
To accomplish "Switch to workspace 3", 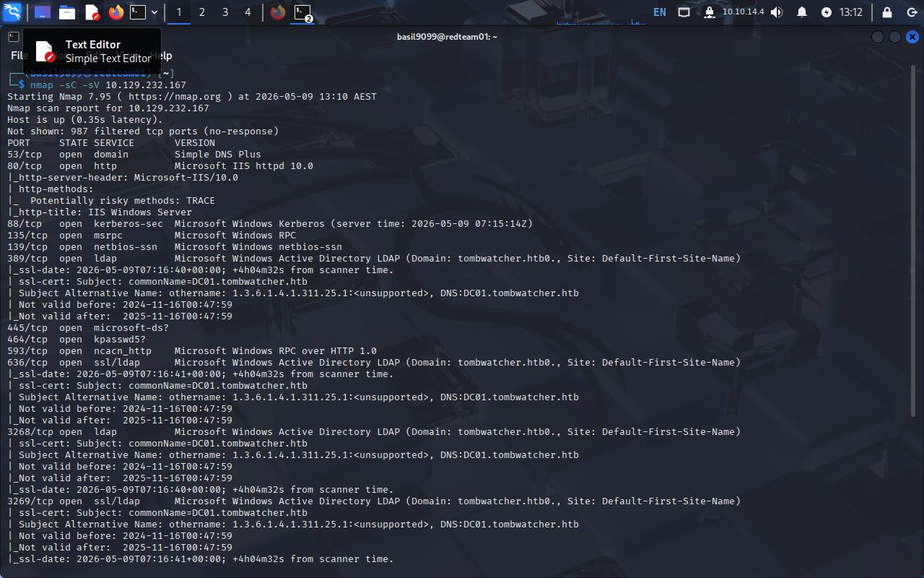I will (225, 12).
